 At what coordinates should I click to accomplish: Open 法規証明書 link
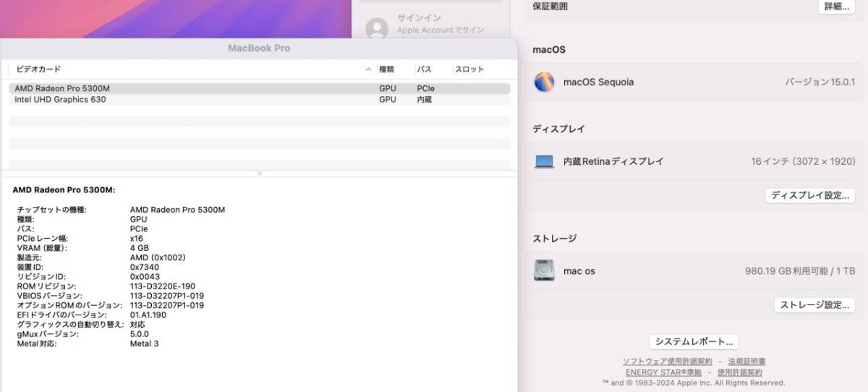[x=746, y=361]
